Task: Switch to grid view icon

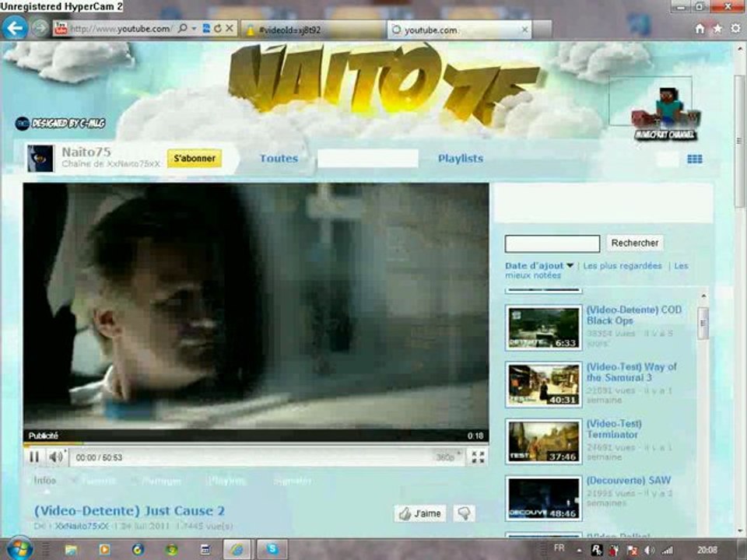Action: (x=695, y=159)
